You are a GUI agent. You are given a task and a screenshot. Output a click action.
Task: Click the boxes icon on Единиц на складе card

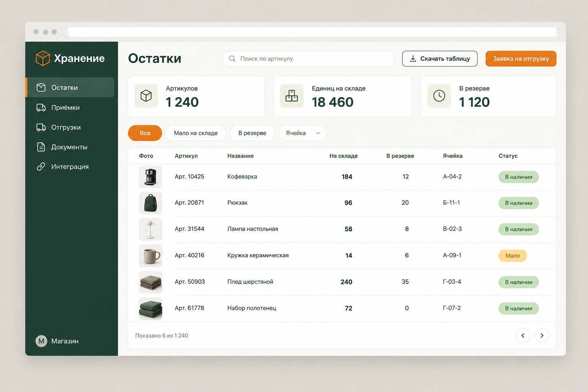coord(292,96)
